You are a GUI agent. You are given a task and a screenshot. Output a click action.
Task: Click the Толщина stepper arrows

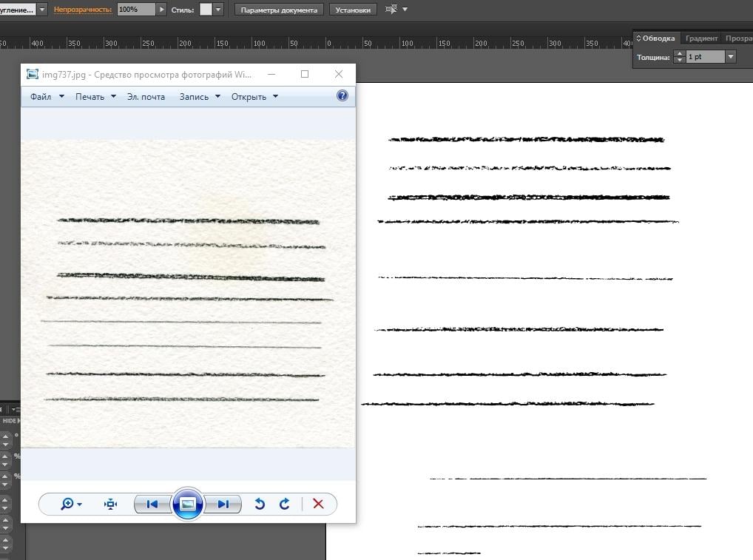[679, 57]
